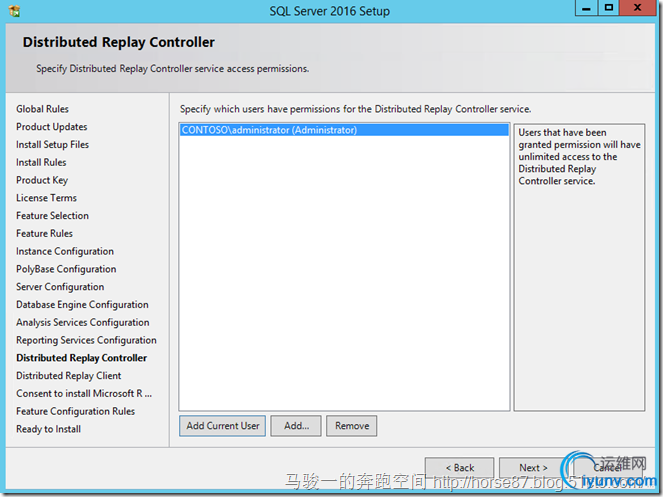Open the Add... user dialog

[296, 426]
